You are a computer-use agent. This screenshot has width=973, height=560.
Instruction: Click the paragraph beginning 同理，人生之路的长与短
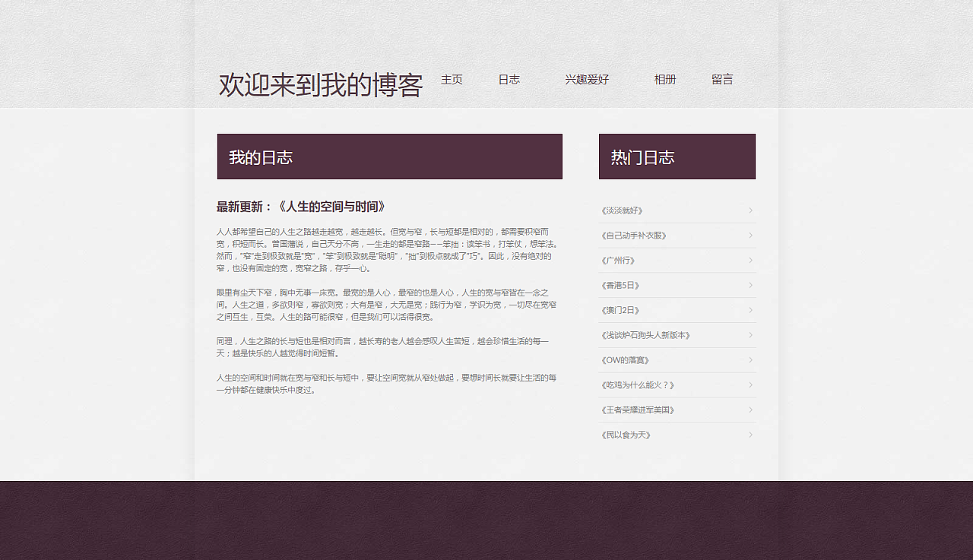[x=382, y=347]
